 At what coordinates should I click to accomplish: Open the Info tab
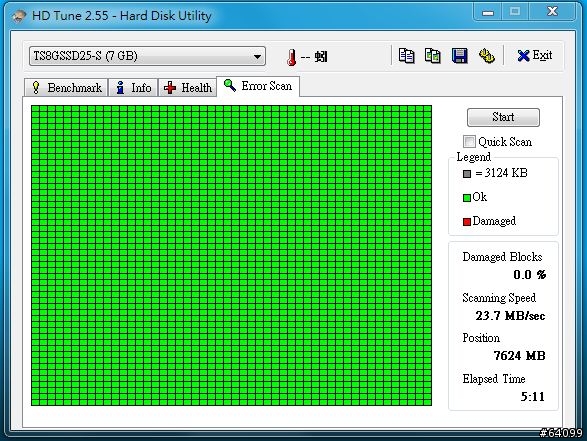coord(133,88)
